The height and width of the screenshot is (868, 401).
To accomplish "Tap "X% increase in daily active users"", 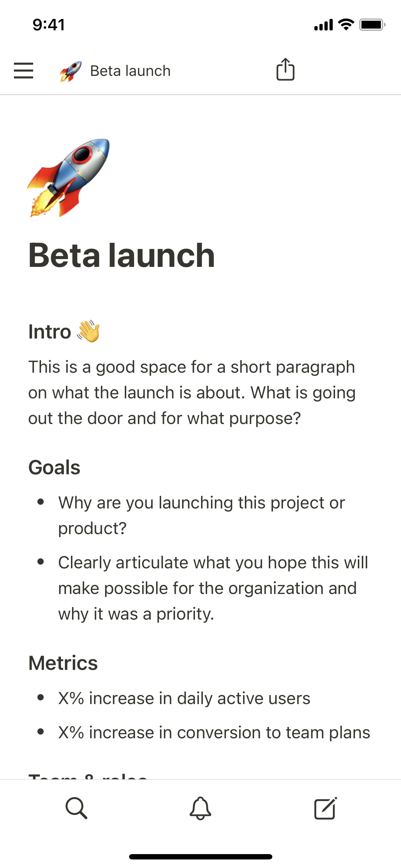I will (x=184, y=698).
